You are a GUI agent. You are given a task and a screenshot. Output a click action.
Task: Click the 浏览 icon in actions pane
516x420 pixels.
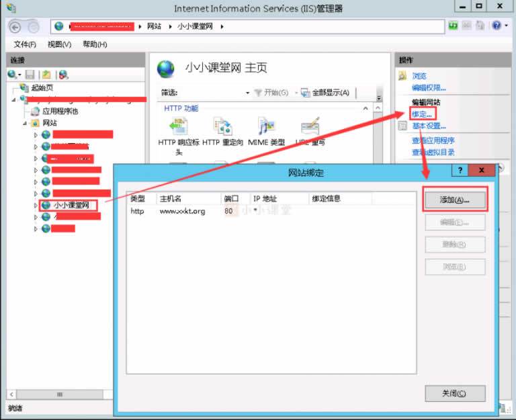(x=403, y=76)
